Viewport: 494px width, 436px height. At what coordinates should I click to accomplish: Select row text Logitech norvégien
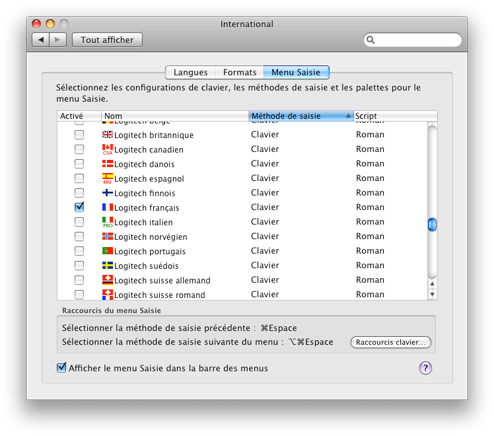[x=151, y=237]
